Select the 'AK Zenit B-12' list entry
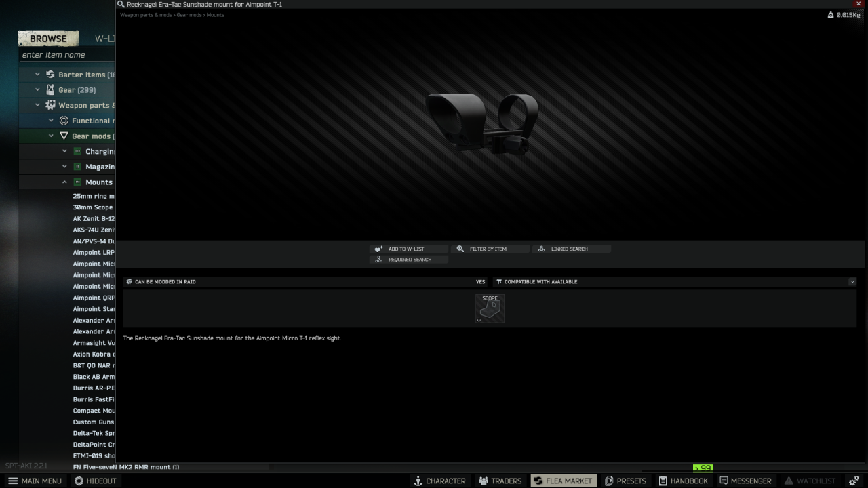 (94, 219)
